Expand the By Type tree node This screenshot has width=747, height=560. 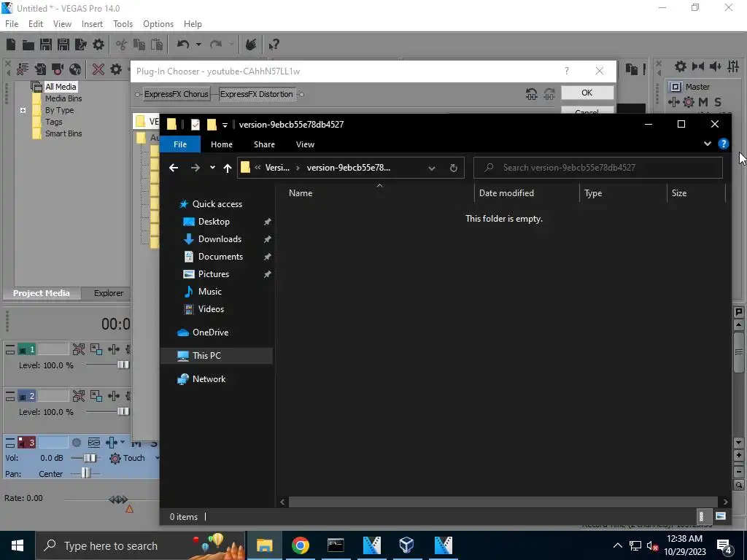point(23,111)
